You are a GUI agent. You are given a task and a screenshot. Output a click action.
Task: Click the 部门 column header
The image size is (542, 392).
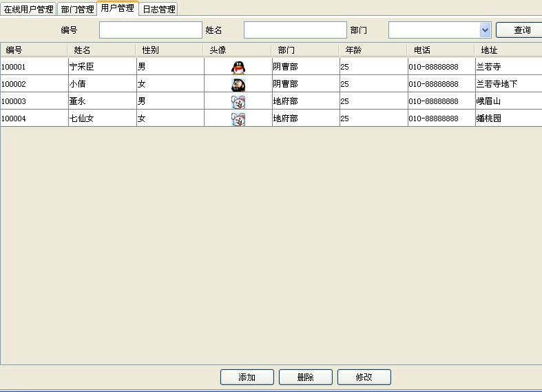coord(305,50)
